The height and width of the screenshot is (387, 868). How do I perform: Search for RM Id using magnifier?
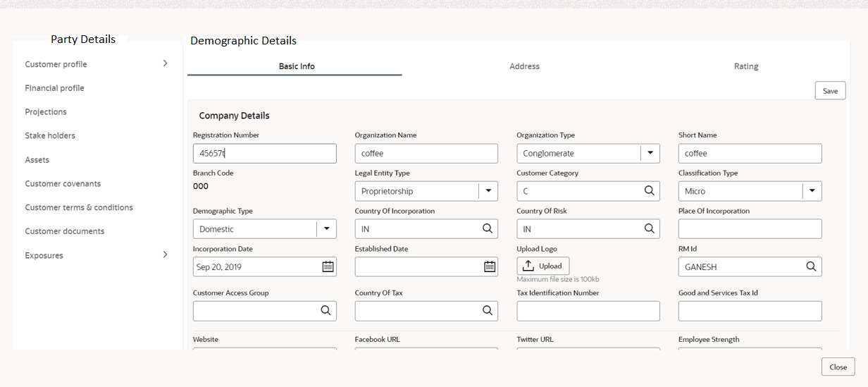[x=811, y=267]
